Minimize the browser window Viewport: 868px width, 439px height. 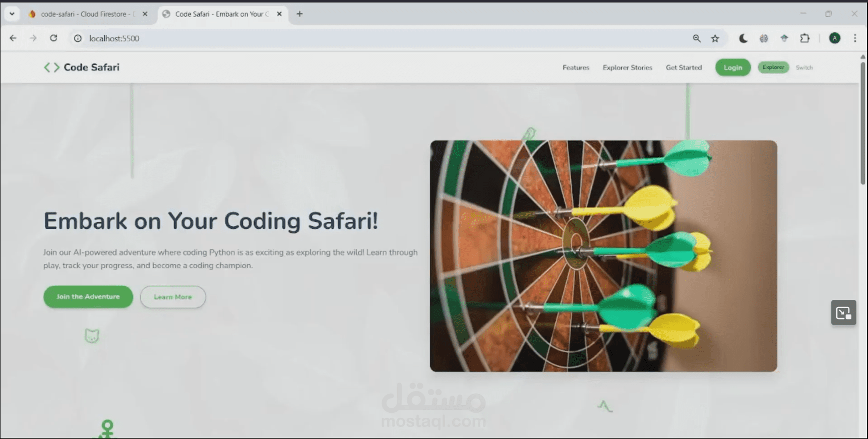click(x=803, y=14)
